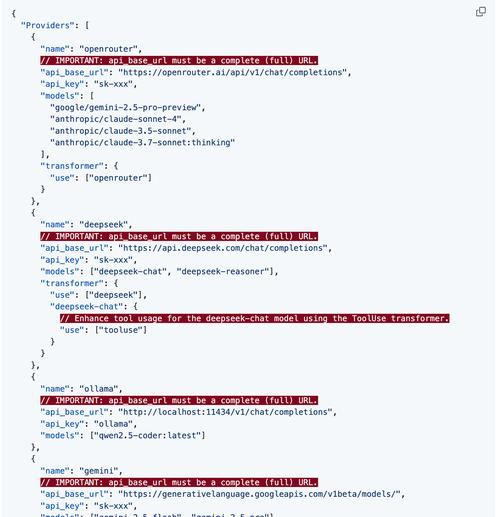The width and height of the screenshot is (500, 517).
Task: Click the "api_key": "ollama" line
Action: (x=89, y=424)
